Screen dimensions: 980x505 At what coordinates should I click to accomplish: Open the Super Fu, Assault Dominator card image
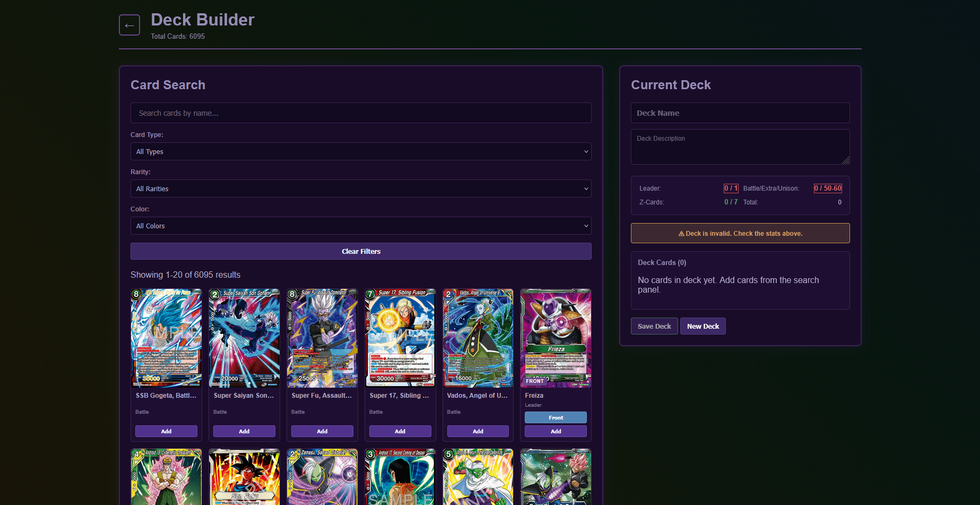click(x=322, y=338)
